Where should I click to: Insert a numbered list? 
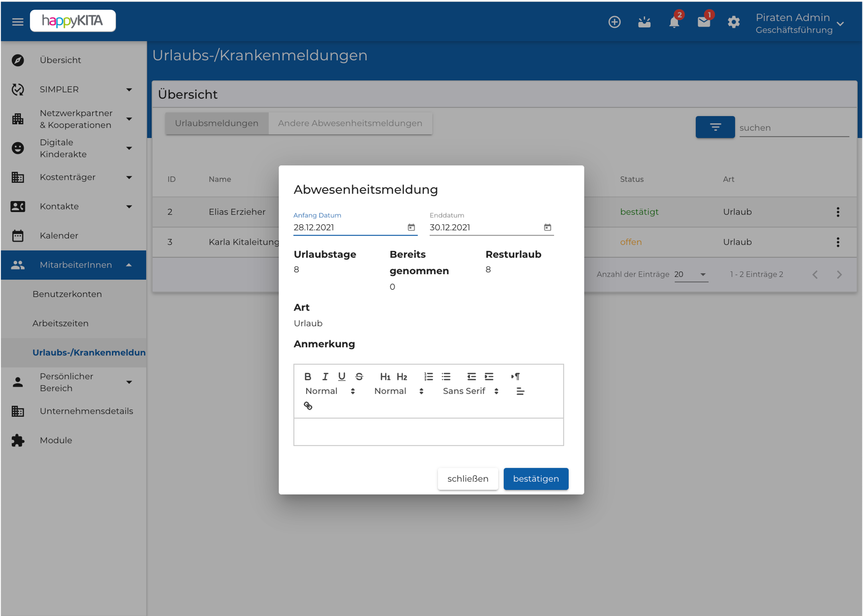pos(428,376)
